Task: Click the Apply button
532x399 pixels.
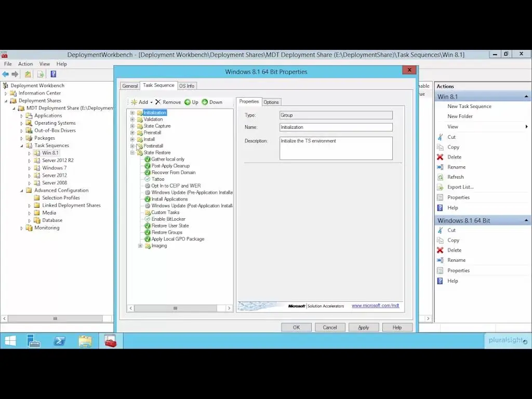Action: (363, 327)
